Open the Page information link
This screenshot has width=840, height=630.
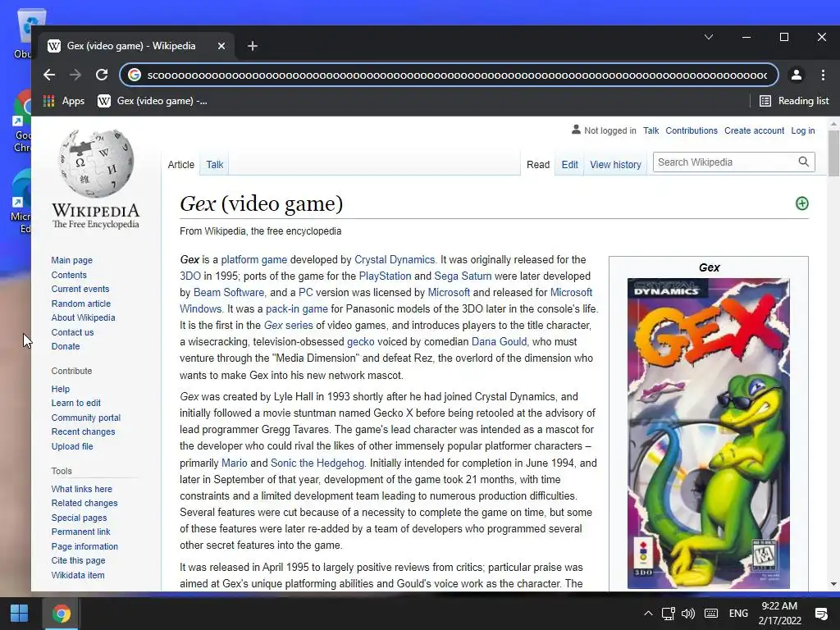(84, 546)
